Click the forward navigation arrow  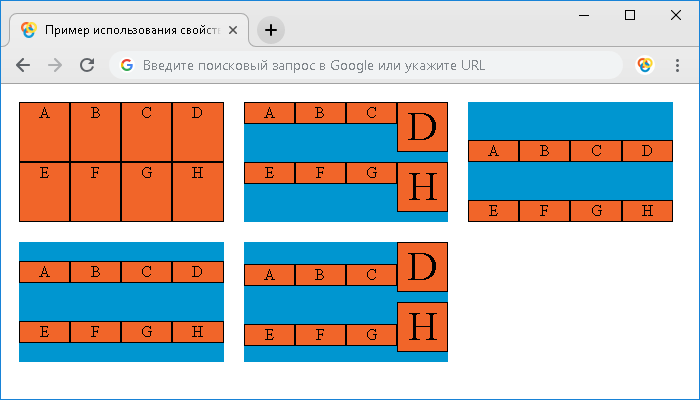coord(55,65)
